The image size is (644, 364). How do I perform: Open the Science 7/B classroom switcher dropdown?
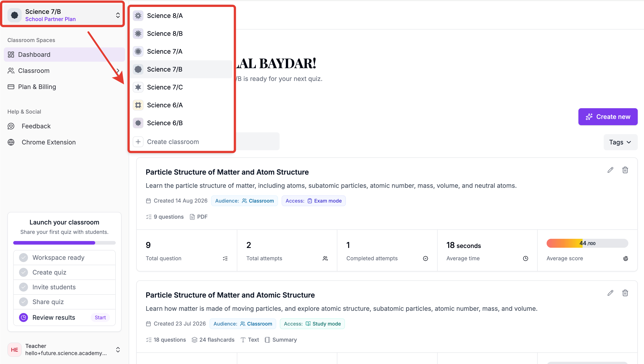click(64, 15)
